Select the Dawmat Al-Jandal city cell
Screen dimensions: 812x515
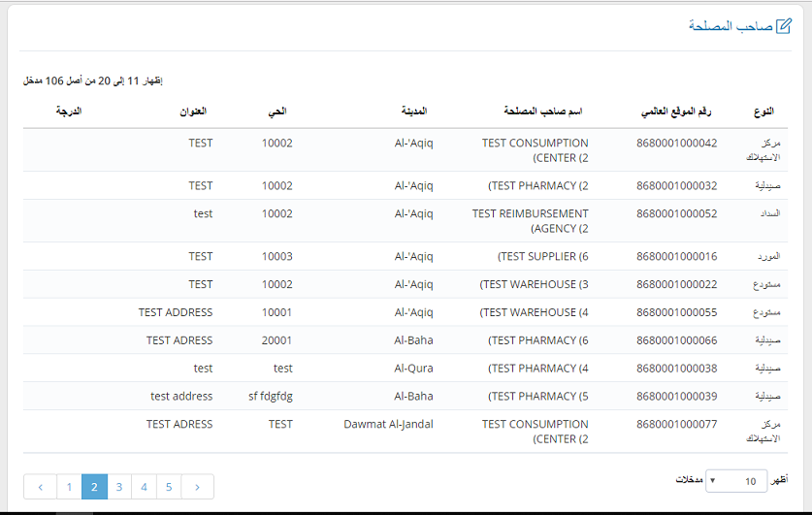tap(388, 424)
